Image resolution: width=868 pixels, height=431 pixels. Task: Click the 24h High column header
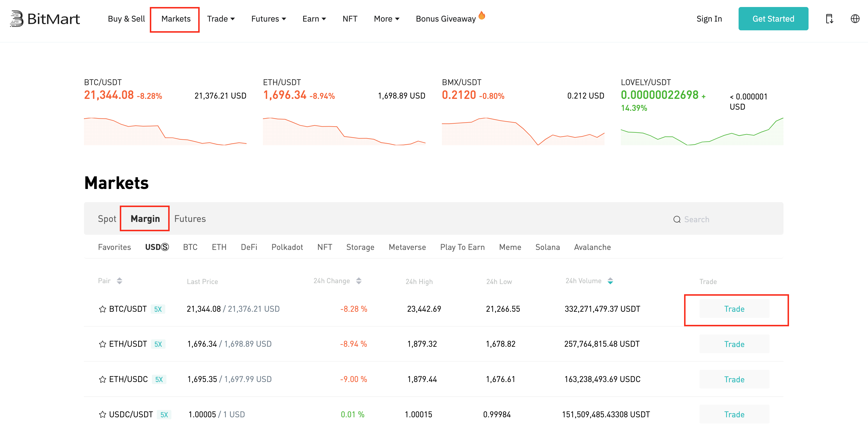coord(419,282)
